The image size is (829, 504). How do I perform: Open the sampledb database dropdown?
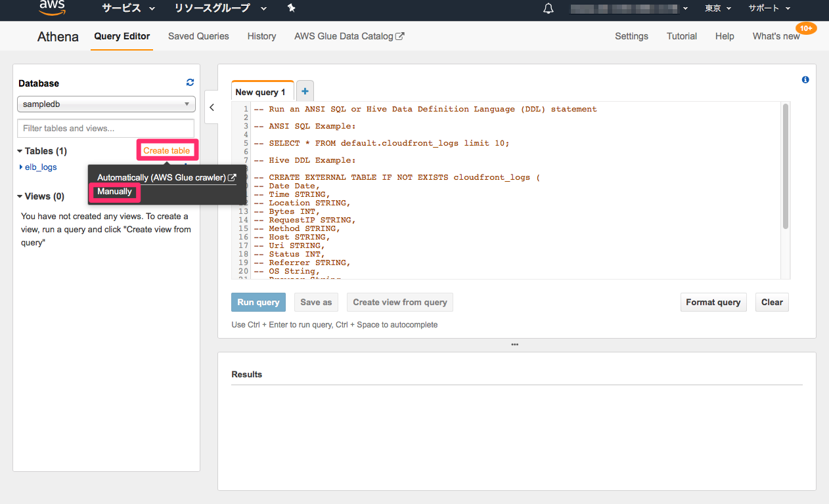click(x=106, y=104)
